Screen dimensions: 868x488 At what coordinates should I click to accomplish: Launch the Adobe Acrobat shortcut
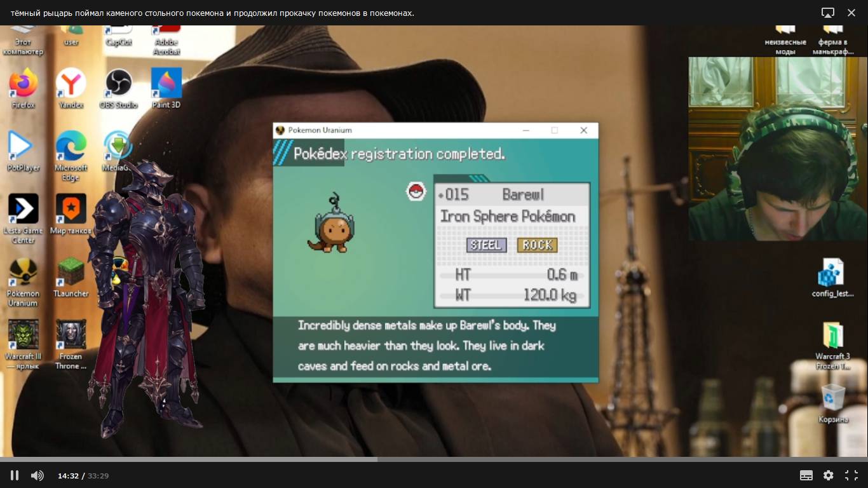166,41
